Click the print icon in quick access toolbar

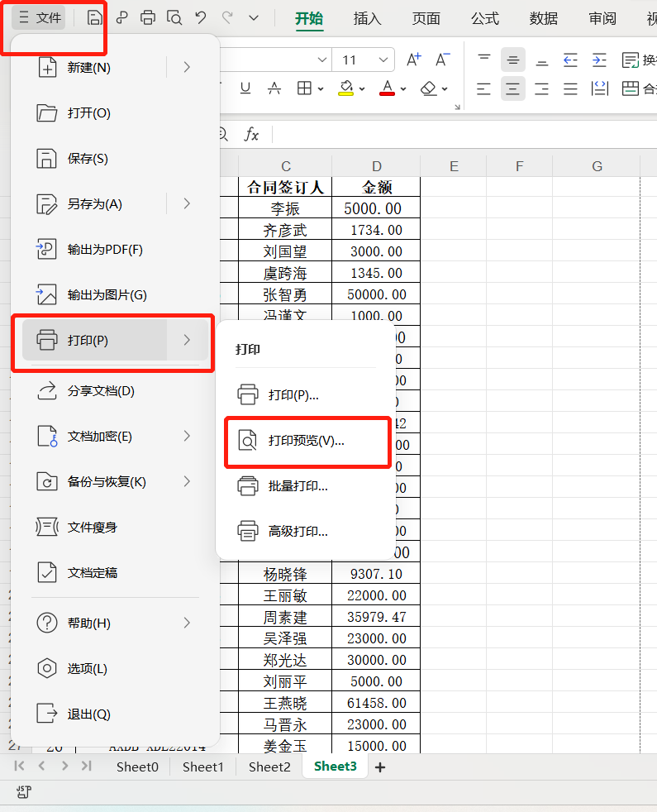click(148, 17)
